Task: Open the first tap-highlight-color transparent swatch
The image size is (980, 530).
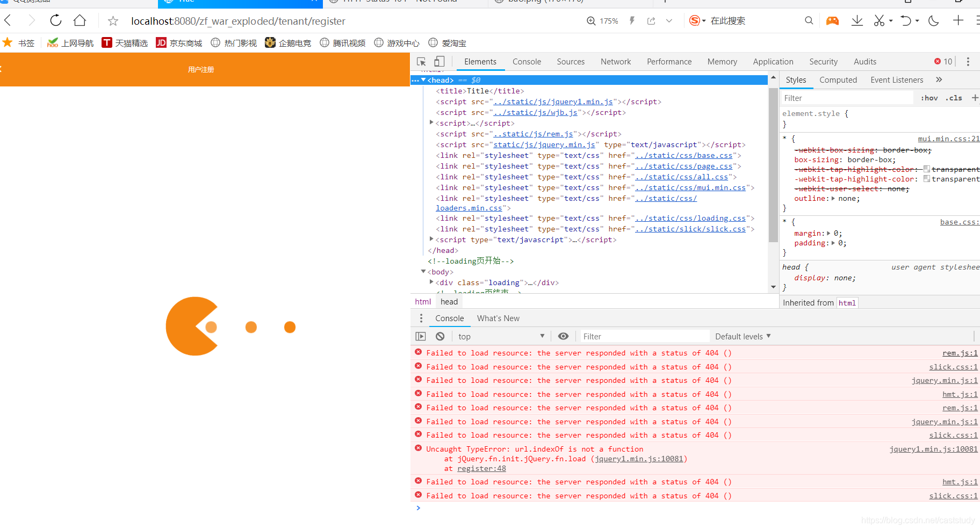Action: pos(927,169)
